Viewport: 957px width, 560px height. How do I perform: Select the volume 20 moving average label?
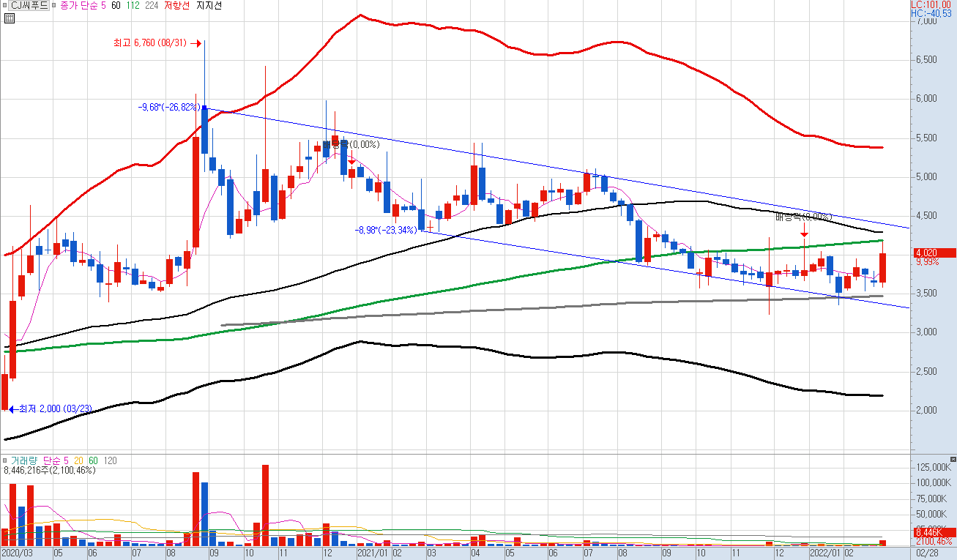click(78, 460)
